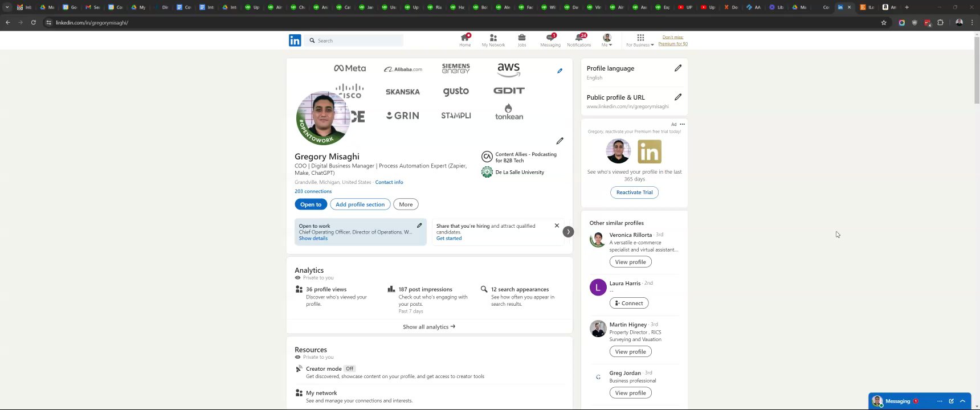Open the Home feed icon
The width and height of the screenshot is (980, 410).
(x=465, y=40)
